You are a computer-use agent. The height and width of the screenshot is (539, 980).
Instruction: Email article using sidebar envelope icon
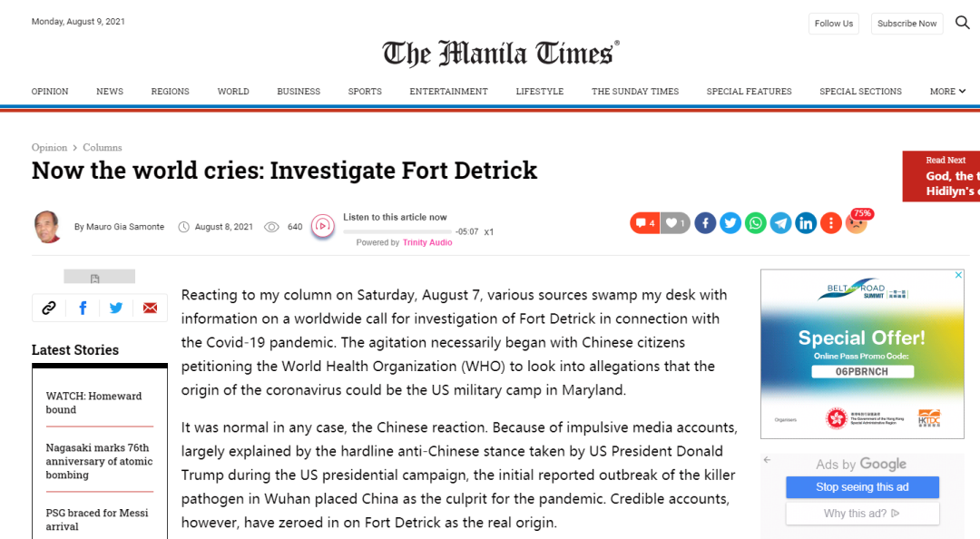(150, 308)
